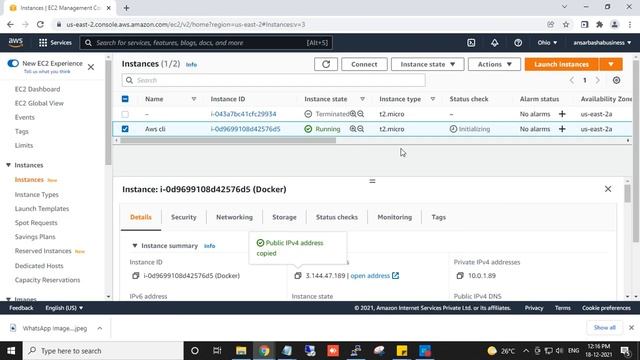Image resolution: width=640 pixels, height=360 pixels.
Task: Add alarm for the Aws cli instance
Action: (x=562, y=129)
